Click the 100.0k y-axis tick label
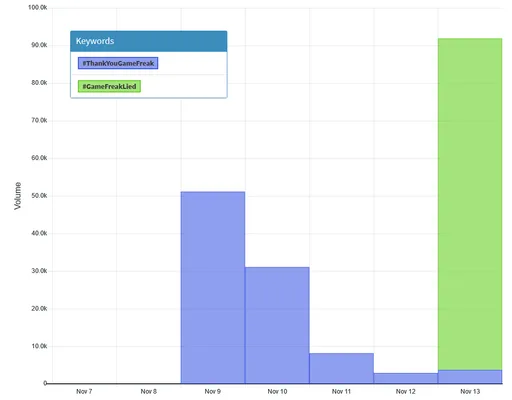This screenshot has height=400, width=512. pos(38,7)
